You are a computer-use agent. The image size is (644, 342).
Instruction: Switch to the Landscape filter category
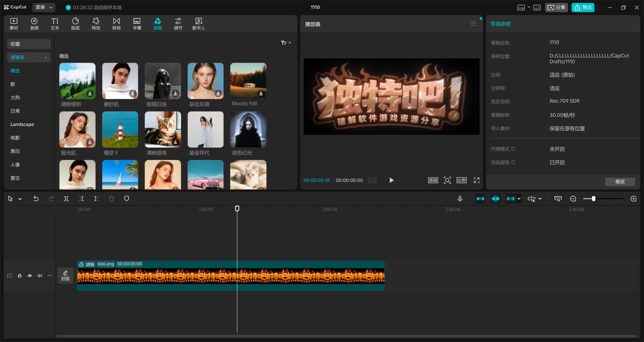click(22, 124)
